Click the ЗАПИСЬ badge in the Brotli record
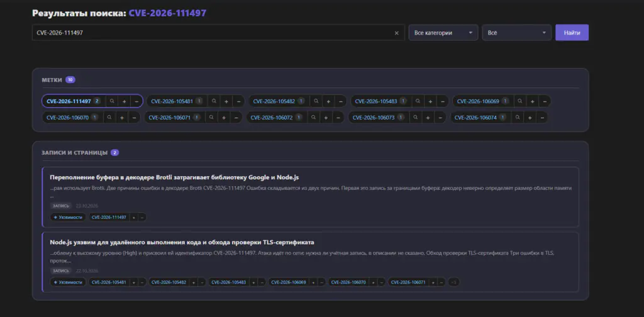Image resolution: width=644 pixels, height=317 pixels. [61, 206]
